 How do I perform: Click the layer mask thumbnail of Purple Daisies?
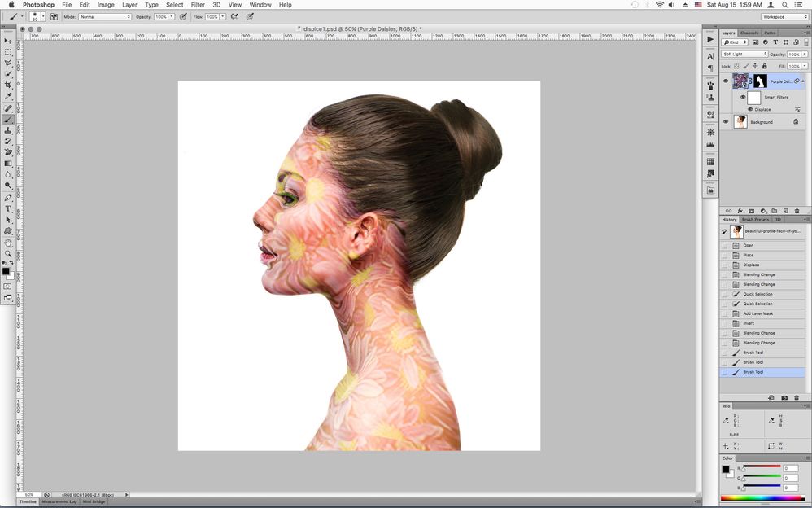pos(760,81)
